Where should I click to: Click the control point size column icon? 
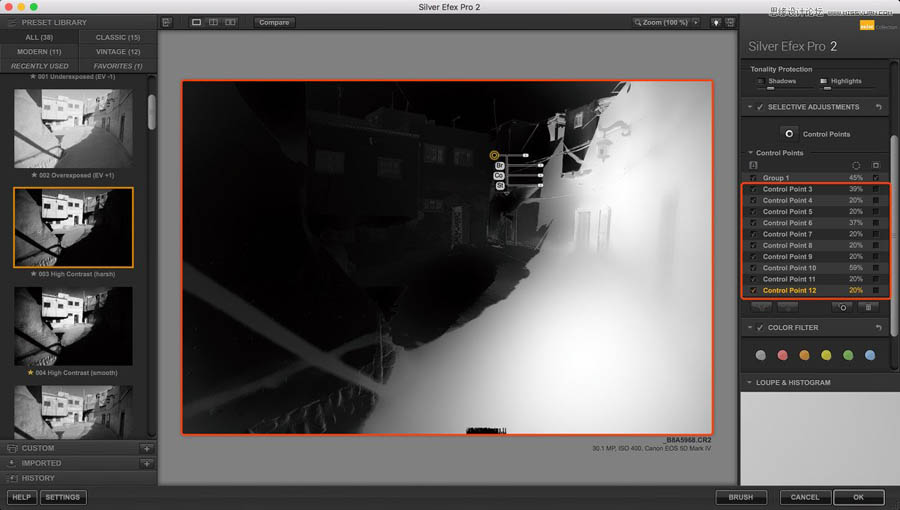click(856, 165)
